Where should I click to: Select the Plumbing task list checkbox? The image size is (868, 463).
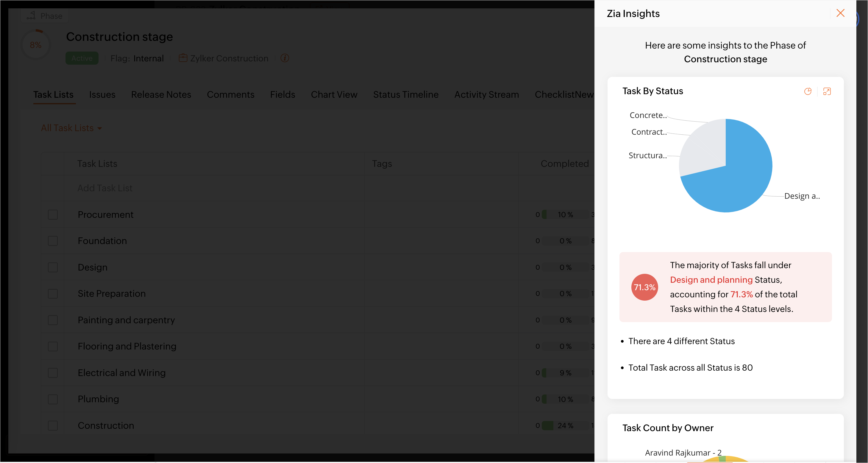53,399
